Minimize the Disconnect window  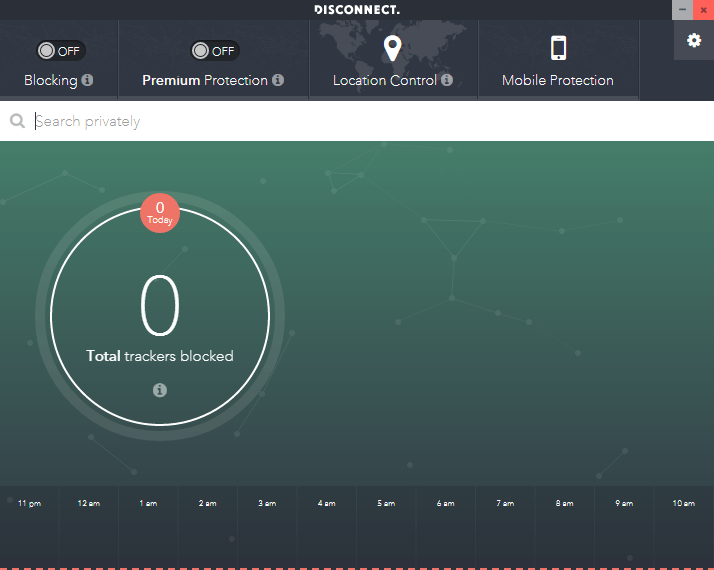pyautogui.click(x=682, y=10)
